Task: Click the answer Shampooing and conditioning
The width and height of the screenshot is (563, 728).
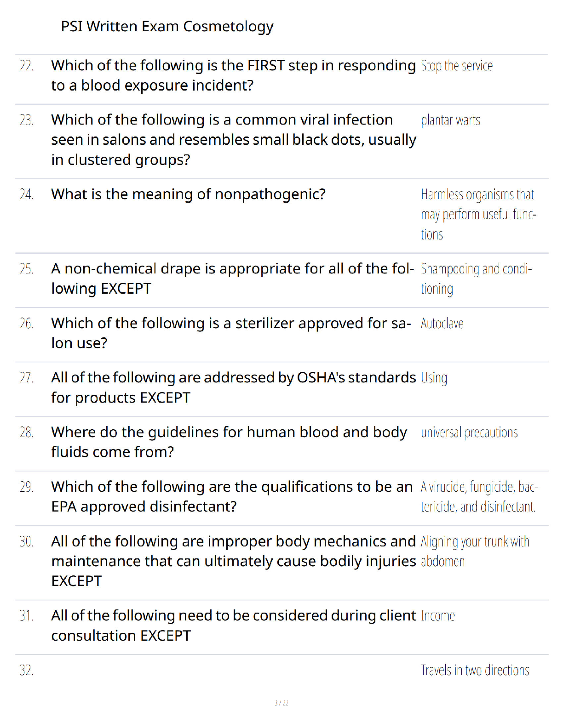Action: pyautogui.click(x=477, y=279)
